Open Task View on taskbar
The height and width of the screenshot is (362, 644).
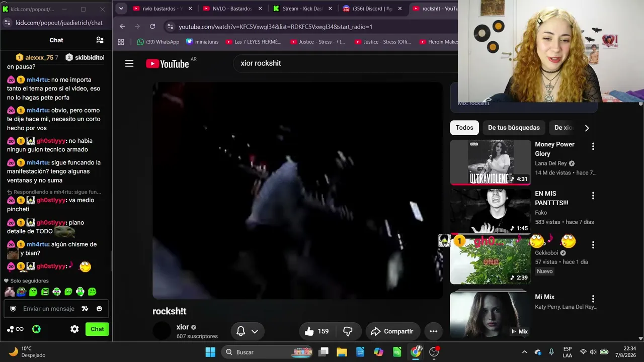point(323,352)
